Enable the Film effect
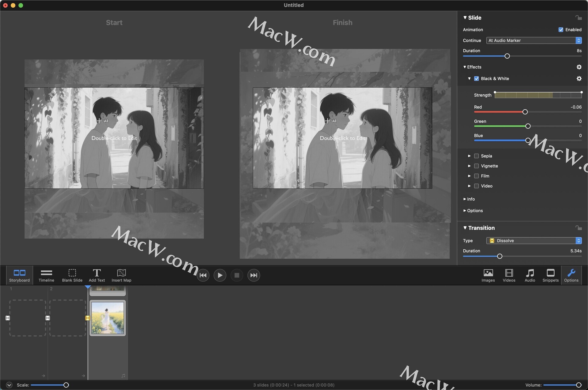Viewport: 588px width, 390px height. (x=477, y=176)
